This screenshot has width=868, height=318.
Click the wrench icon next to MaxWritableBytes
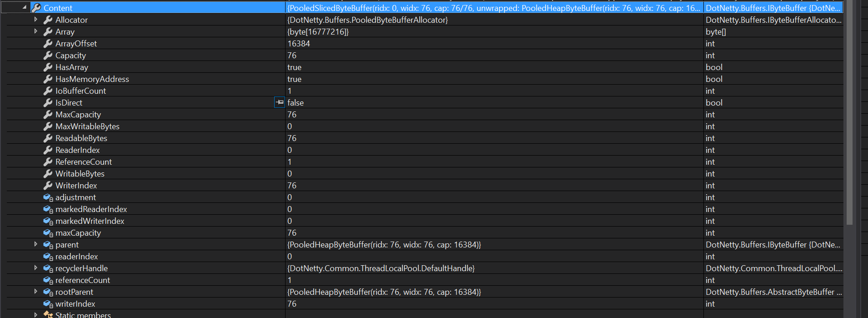click(x=48, y=126)
